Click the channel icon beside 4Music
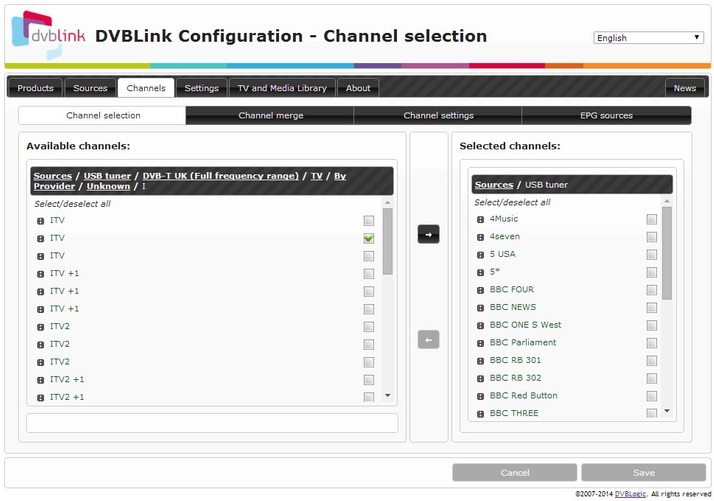The image size is (714, 501). coord(480,220)
